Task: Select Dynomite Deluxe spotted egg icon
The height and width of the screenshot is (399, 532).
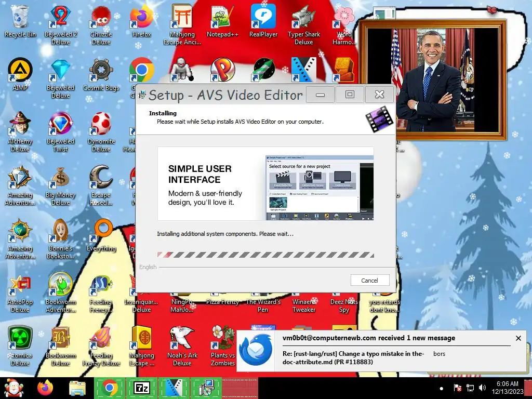Action: pos(101,131)
